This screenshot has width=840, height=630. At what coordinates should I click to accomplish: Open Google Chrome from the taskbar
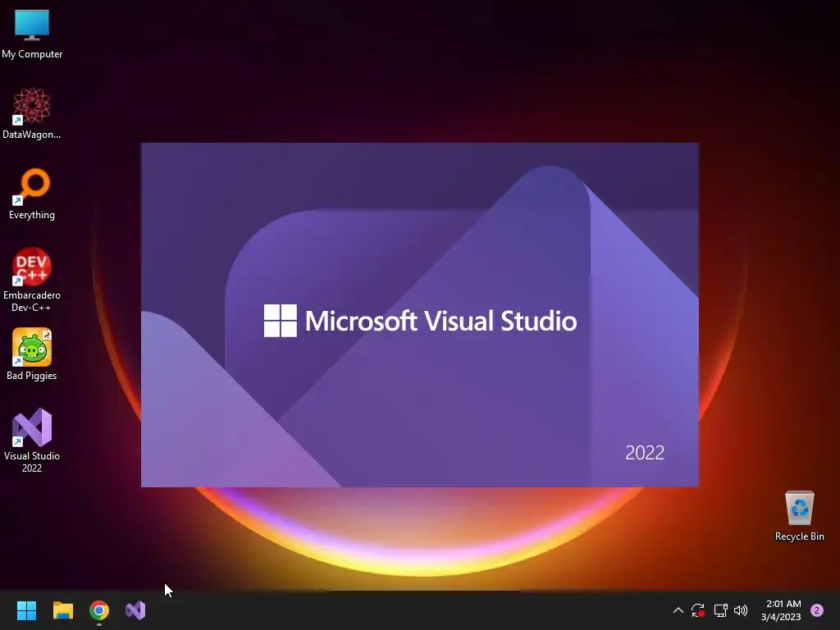(99, 610)
